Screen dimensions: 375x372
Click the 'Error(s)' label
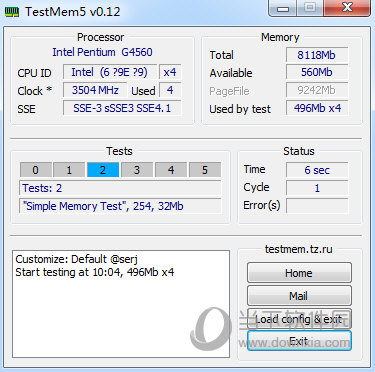[x=262, y=205]
